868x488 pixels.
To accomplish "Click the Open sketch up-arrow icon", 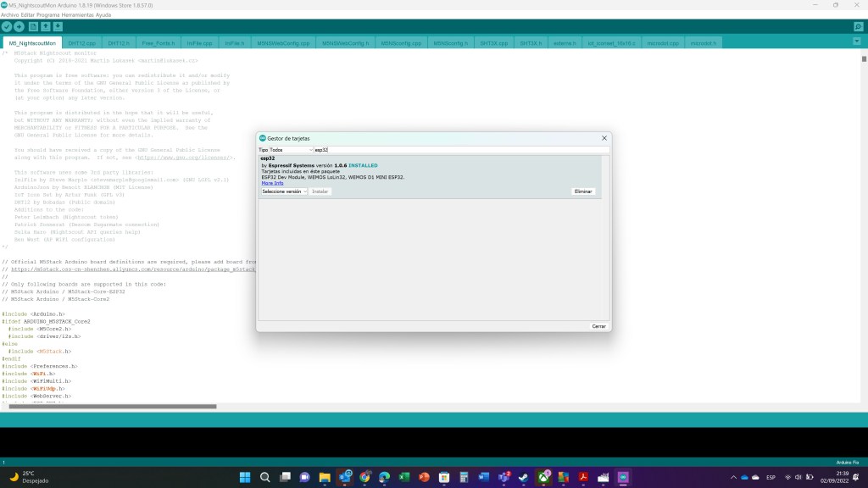I will [45, 27].
